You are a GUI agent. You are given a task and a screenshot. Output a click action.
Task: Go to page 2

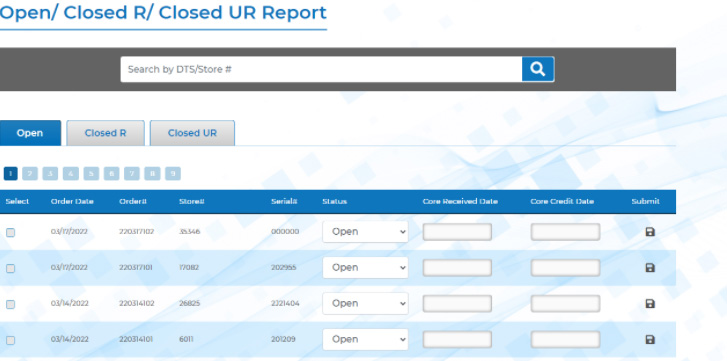point(30,174)
